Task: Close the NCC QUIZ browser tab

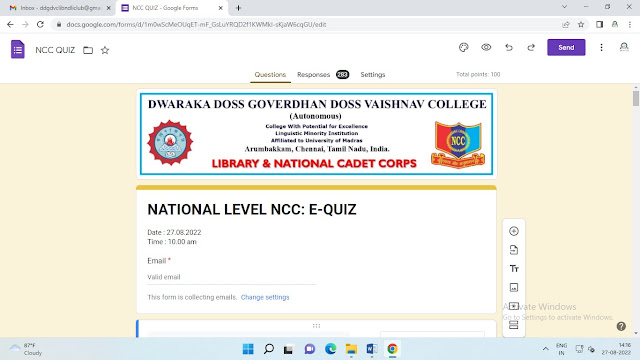Action: point(221,8)
